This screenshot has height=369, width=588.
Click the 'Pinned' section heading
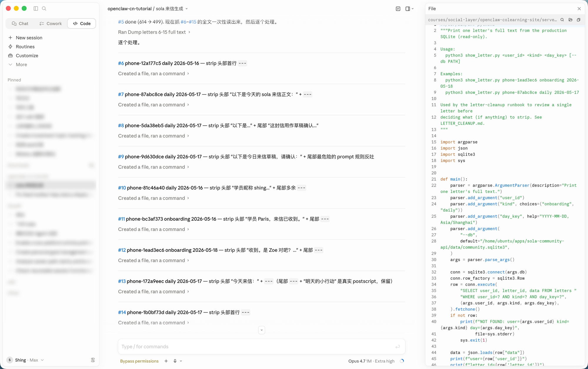14,80
